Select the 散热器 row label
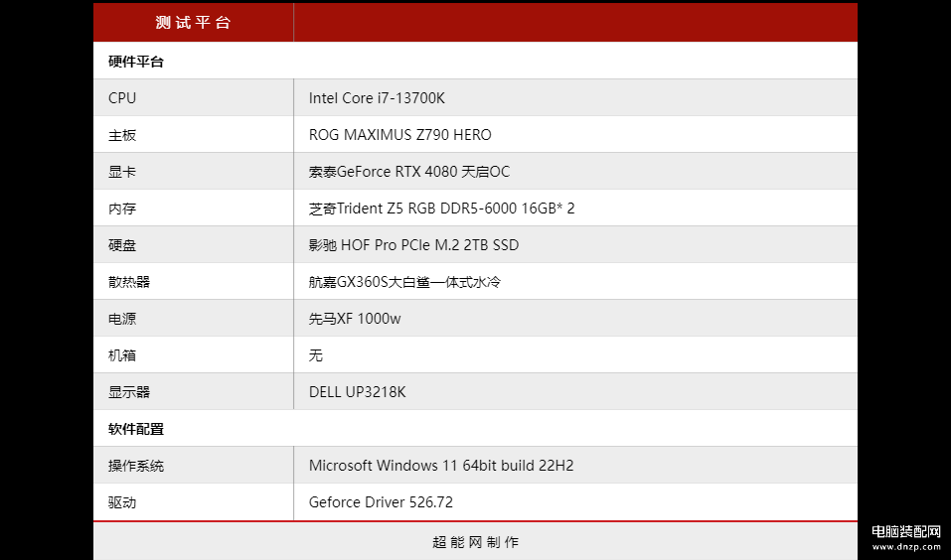The height and width of the screenshot is (560, 951). coord(129,282)
